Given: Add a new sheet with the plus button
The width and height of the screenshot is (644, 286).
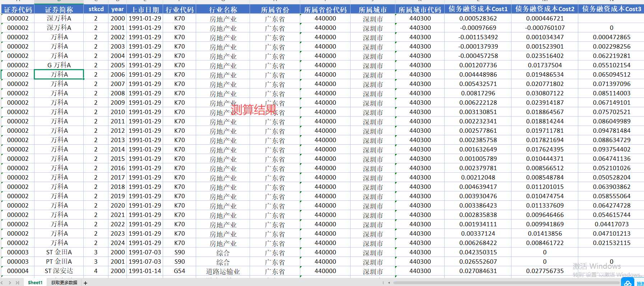Looking at the screenshot, I should click(x=85, y=283).
